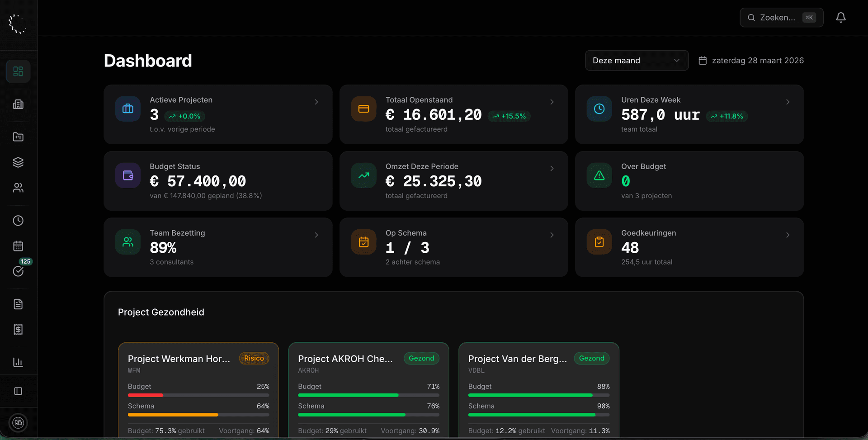Select the clients building icon in the sidebar
The width and height of the screenshot is (868, 440).
18,104
